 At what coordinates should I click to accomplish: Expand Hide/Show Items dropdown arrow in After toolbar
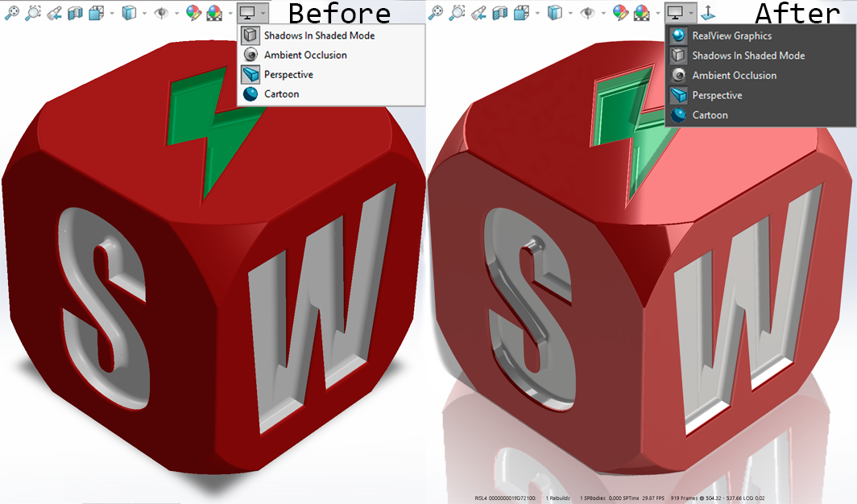pyautogui.click(x=602, y=13)
